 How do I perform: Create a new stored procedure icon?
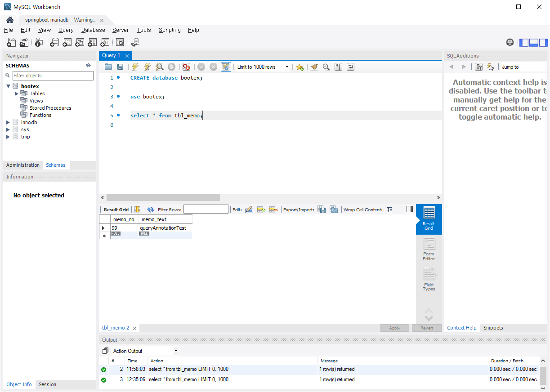coord(92,42)
